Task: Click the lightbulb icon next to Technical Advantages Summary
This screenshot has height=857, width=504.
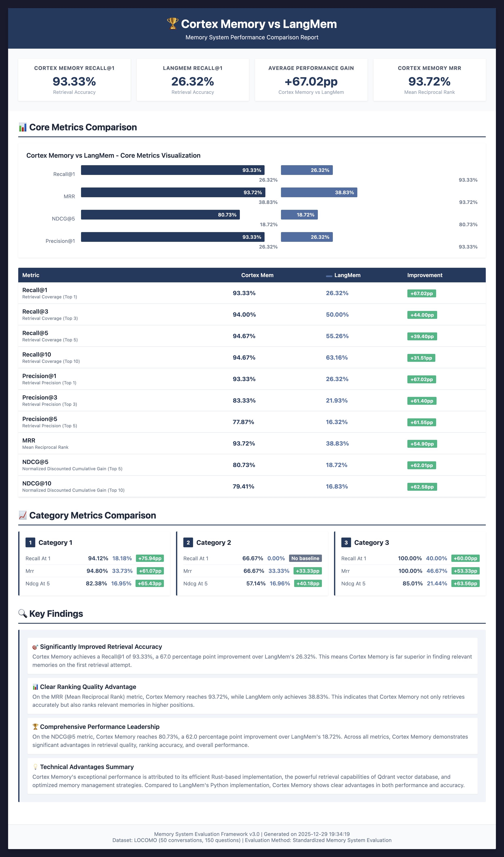Action: (x=35, y=767)
